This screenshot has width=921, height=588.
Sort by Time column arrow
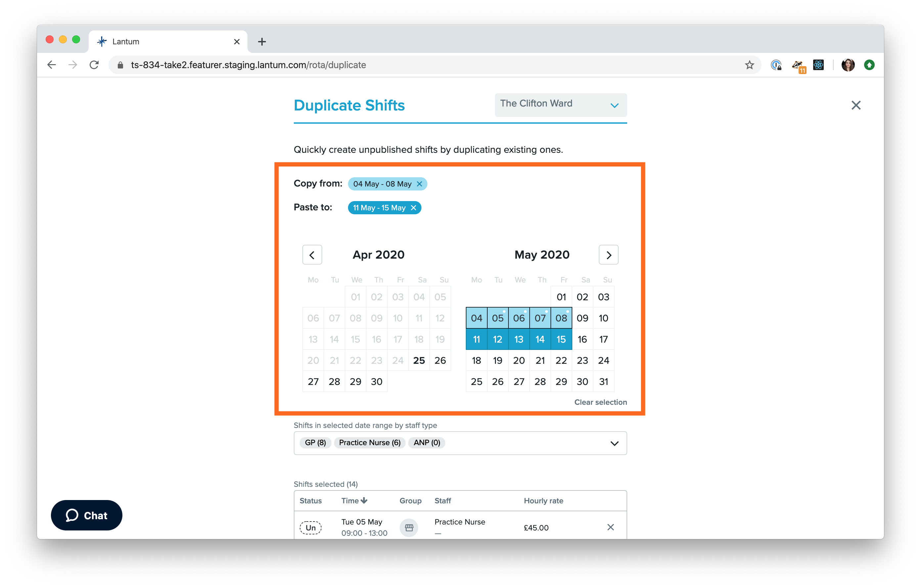click(364, 500)
